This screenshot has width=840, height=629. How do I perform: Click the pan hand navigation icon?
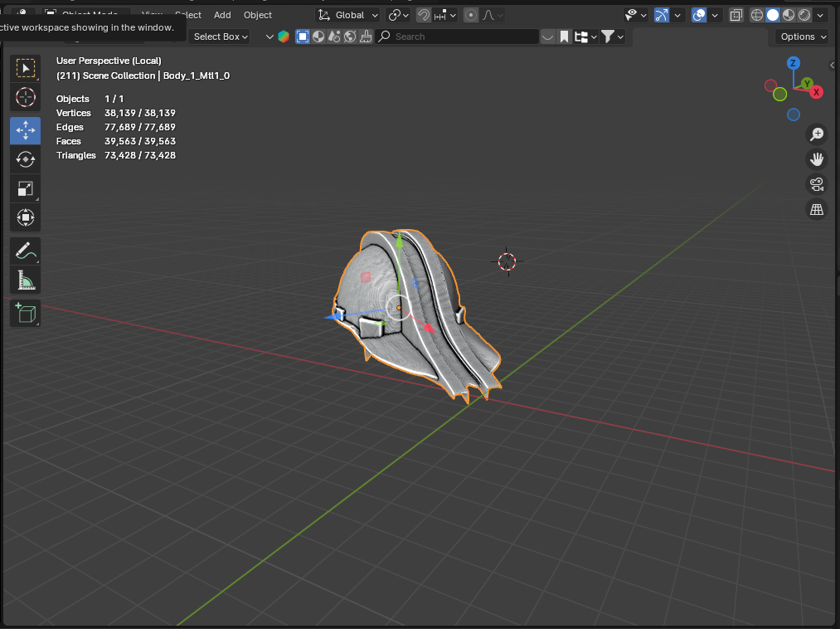point(817,159)
